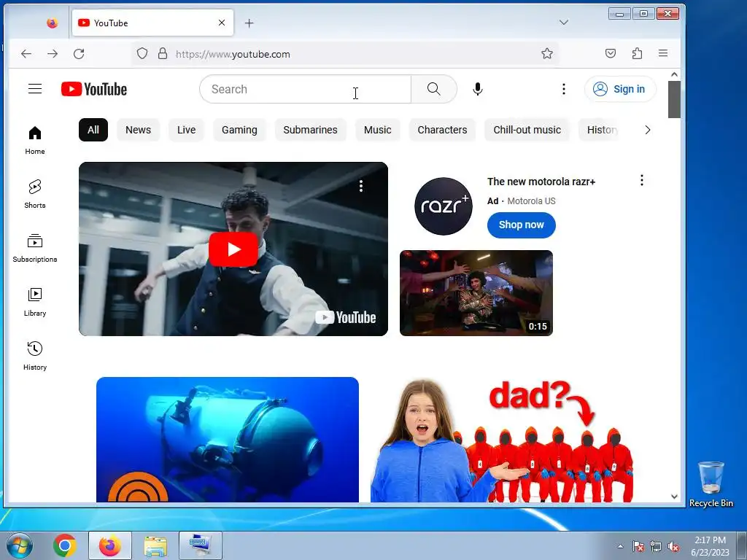Open Action Center flag tray icon
This screenshot has width=747, height=560.
[x=638, y=546]
